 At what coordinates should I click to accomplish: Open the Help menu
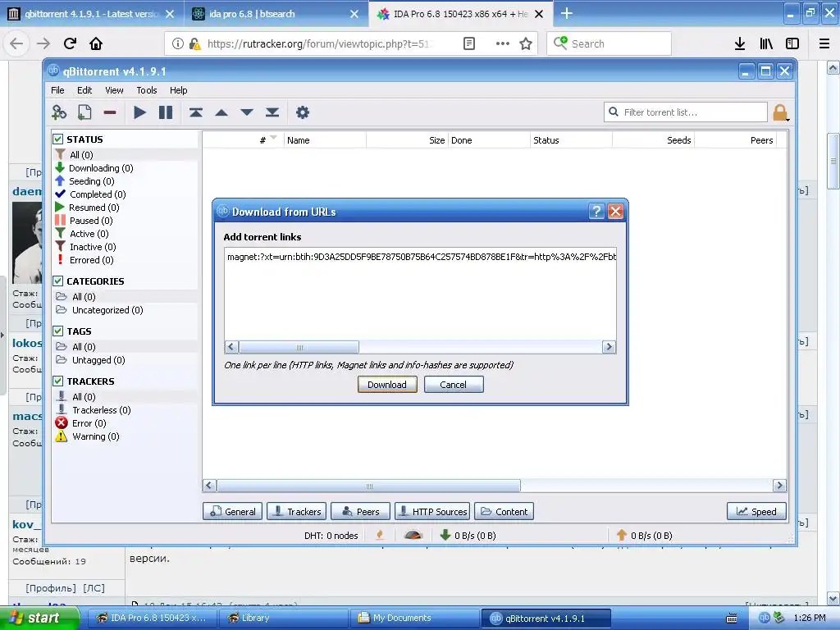(178, 90)
